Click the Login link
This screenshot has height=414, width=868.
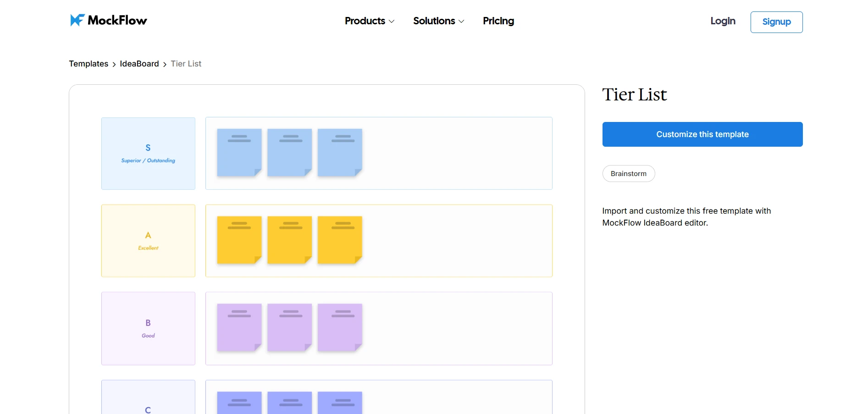tap(722, 21)
